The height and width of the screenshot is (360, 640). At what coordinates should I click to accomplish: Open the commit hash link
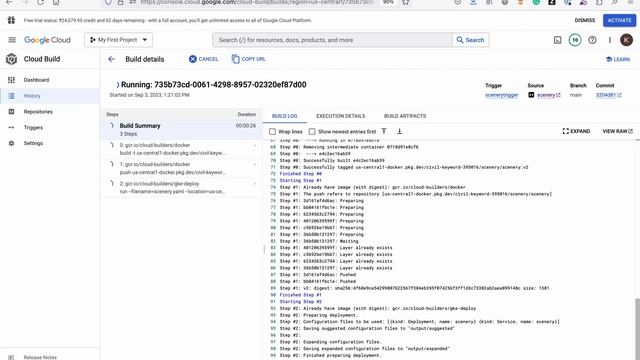point(608,95)
